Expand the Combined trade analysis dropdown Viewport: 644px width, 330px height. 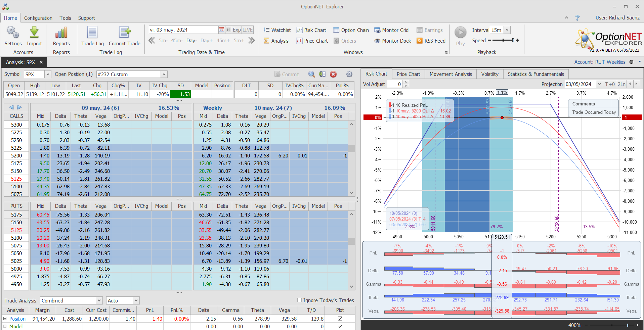tap(99, 300)
